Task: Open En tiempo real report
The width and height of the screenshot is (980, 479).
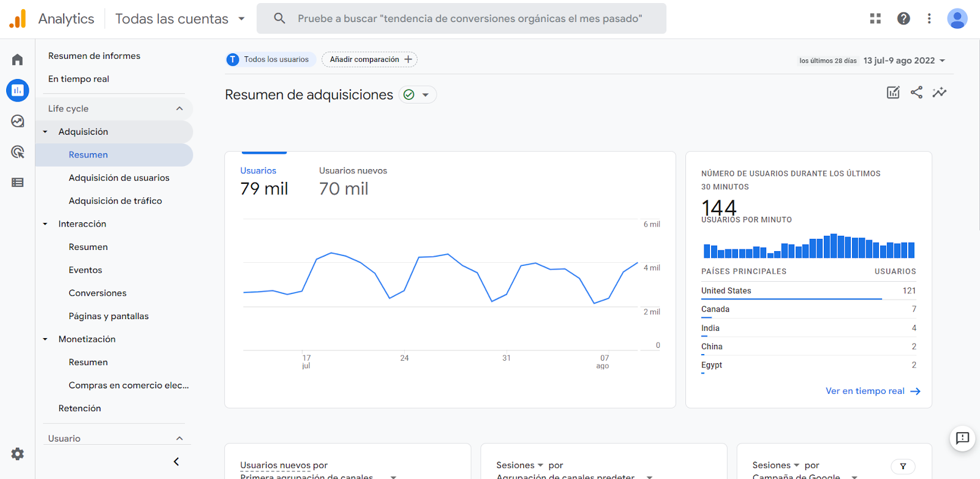Action: (78, 79)
